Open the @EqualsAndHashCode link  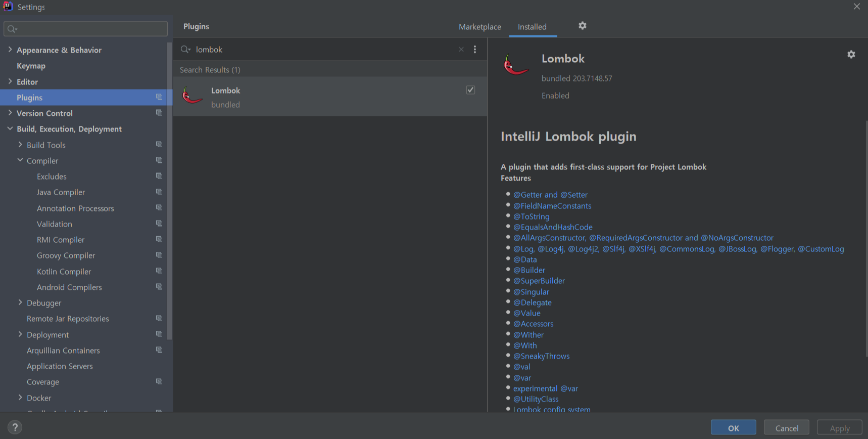553,227
